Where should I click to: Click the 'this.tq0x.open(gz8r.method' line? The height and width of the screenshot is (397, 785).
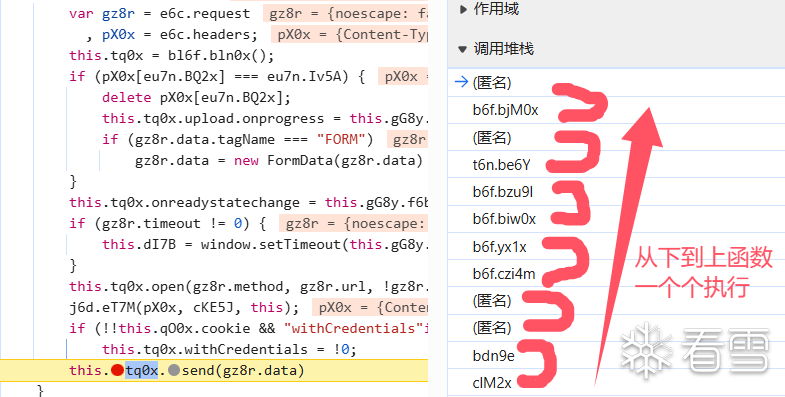248,286
